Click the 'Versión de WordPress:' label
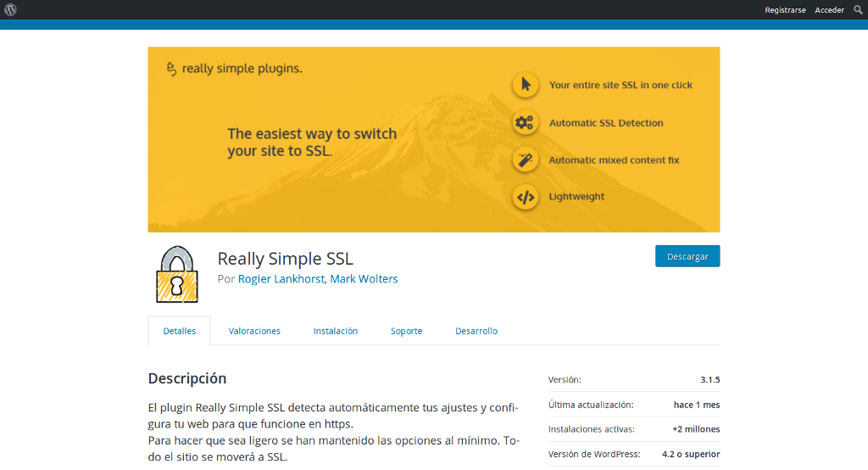This screenshot has height=470, width=868. coord(594,454)
